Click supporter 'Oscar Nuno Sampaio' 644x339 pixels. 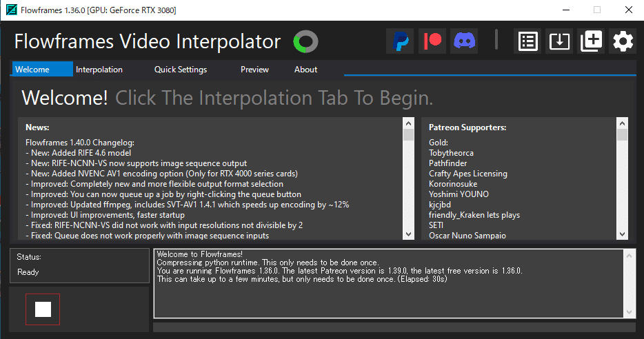467,235
